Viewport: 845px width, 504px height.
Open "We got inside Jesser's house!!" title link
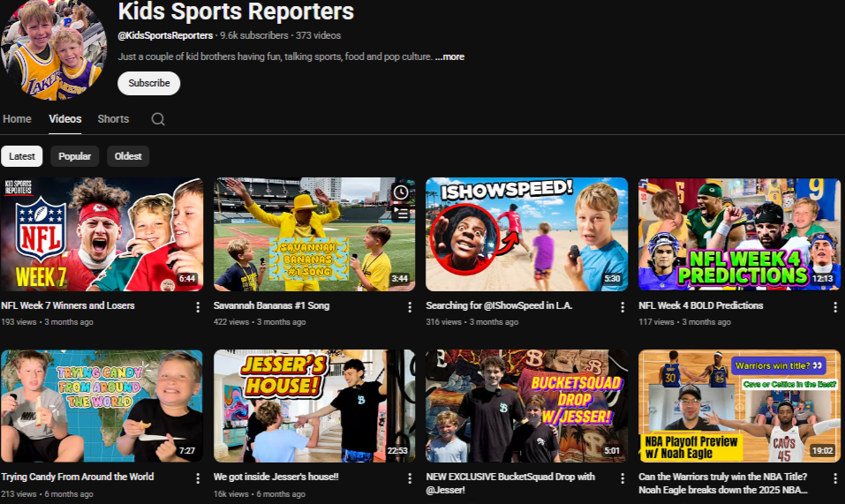pos(275,477)
